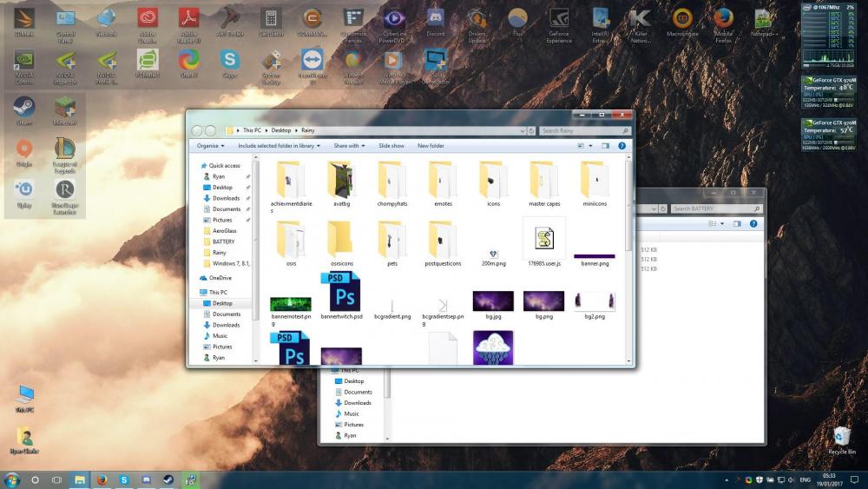868x489 pixels.
Task: Click the Help icon in the Rainy window
Action: click(622, 146)
